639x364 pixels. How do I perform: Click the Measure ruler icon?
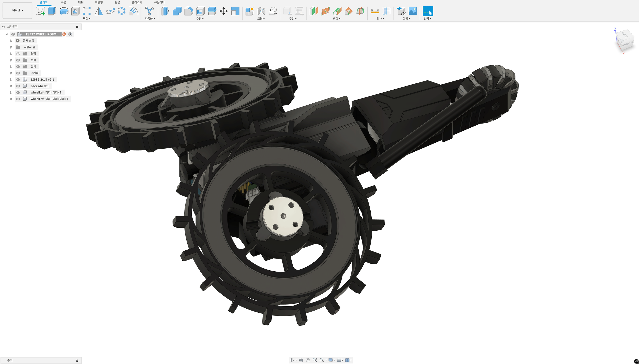[375, 11]
